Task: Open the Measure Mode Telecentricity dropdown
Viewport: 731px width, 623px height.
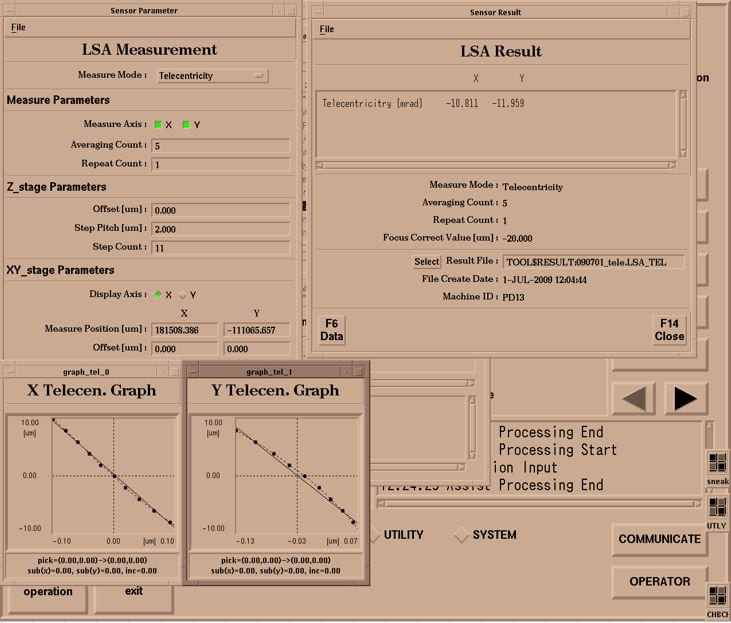Action: pyautogui.click(x=212, y=76)
